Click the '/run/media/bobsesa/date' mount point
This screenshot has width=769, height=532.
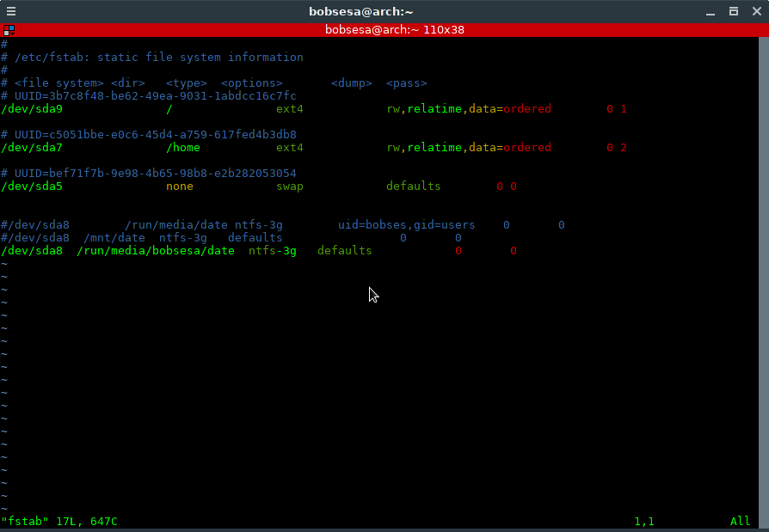pos(156,251)
